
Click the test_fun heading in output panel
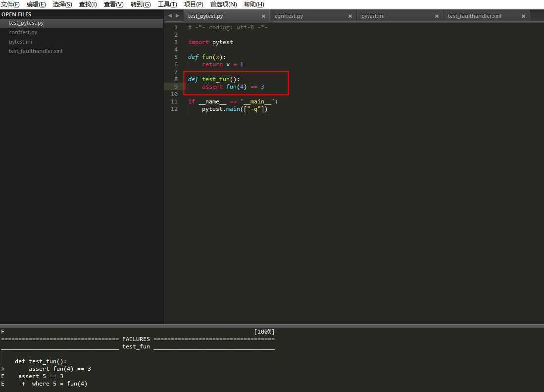coord(136,346)
